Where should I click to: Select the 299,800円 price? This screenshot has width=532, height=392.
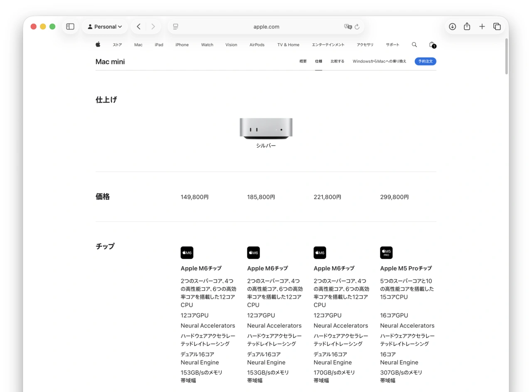394,197
